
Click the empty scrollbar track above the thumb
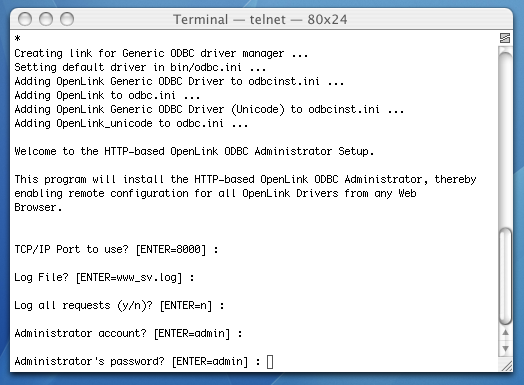point(505,140)
